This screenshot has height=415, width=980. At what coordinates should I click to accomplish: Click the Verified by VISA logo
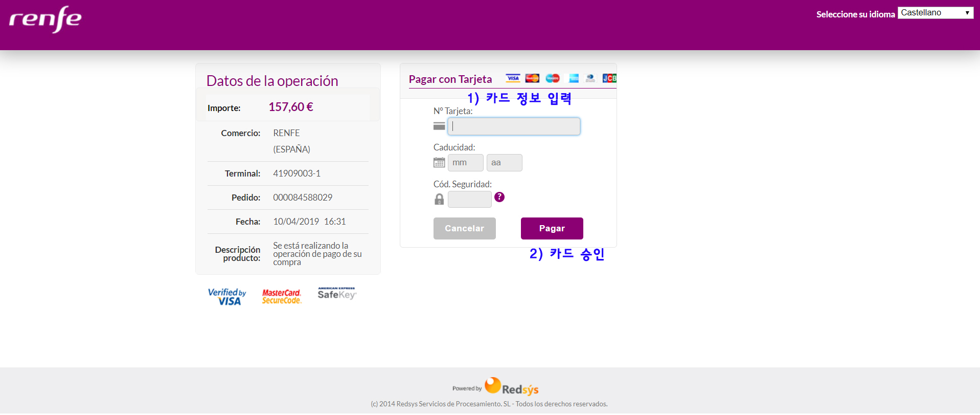(227, 296)
